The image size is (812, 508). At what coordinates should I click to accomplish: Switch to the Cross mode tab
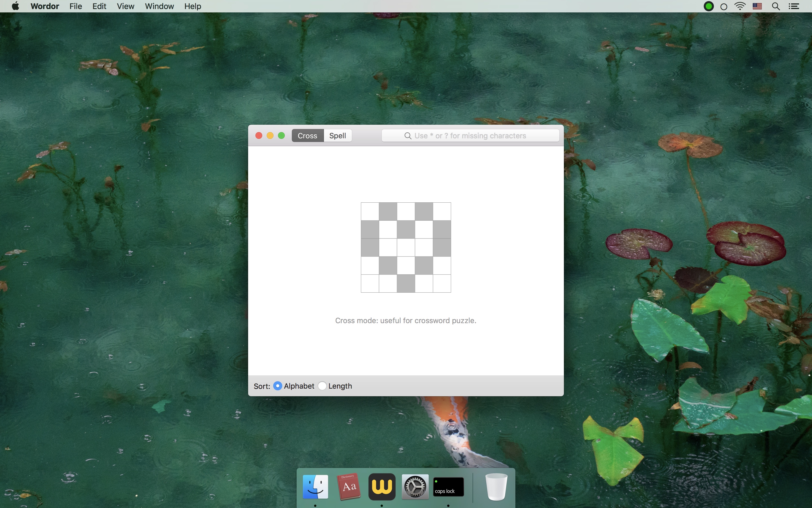point(307,136)
